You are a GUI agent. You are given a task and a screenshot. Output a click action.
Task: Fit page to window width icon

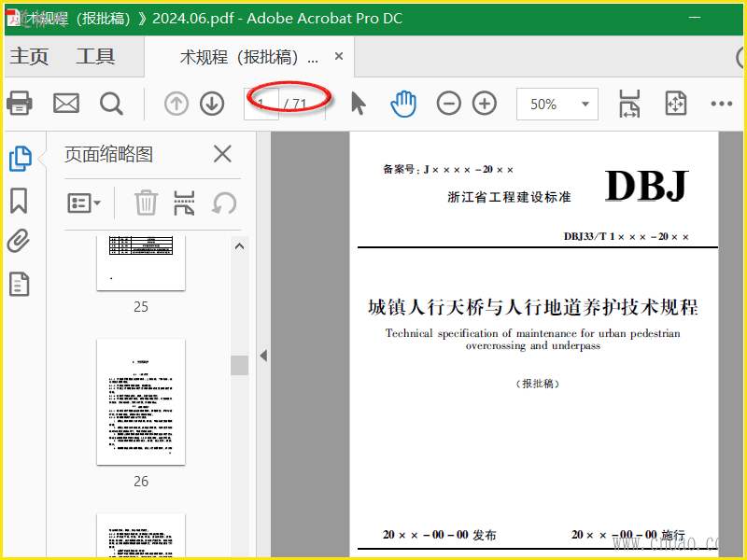pyautogui.click(x=628, y=104)
